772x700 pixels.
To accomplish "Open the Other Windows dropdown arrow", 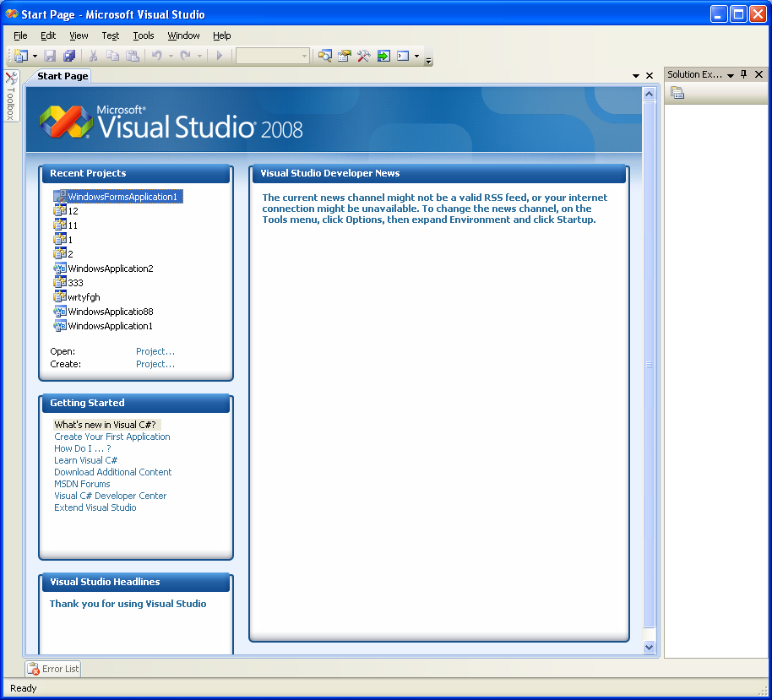I will 416,56.
